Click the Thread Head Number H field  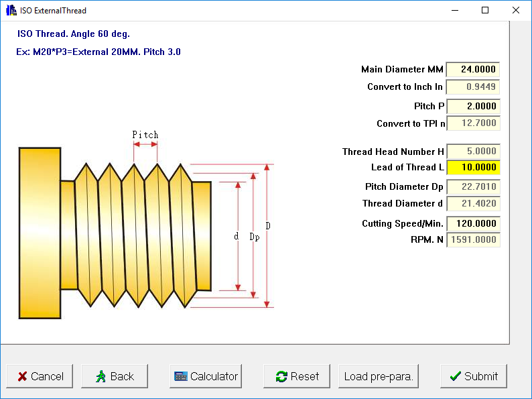[472, 152]
